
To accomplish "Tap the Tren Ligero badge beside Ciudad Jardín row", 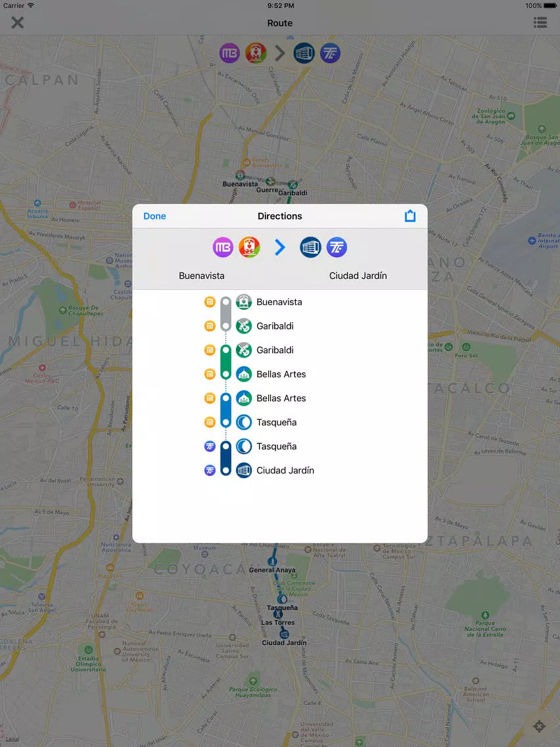I will (210, 470).
